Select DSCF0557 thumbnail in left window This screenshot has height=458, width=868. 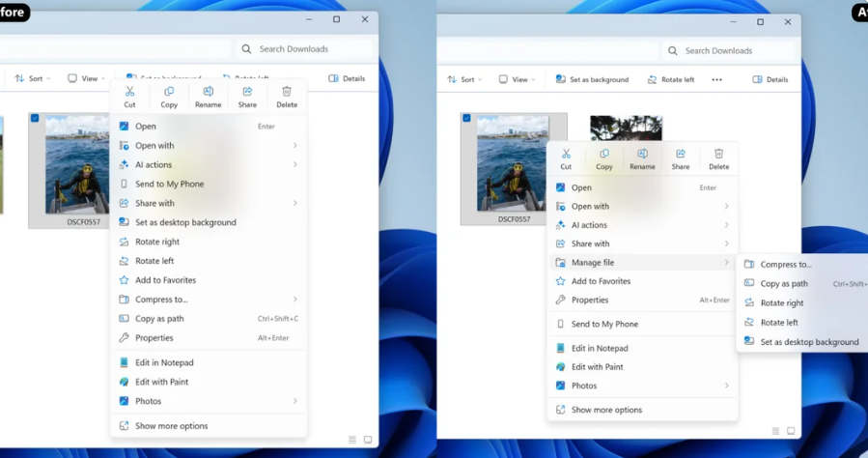tap(77, 164)
